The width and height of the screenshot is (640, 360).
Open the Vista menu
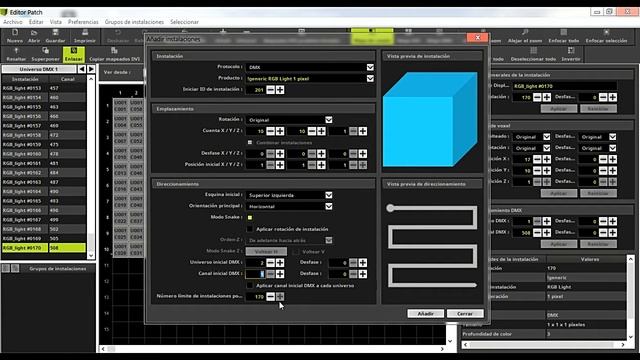(x=56, y=22)
